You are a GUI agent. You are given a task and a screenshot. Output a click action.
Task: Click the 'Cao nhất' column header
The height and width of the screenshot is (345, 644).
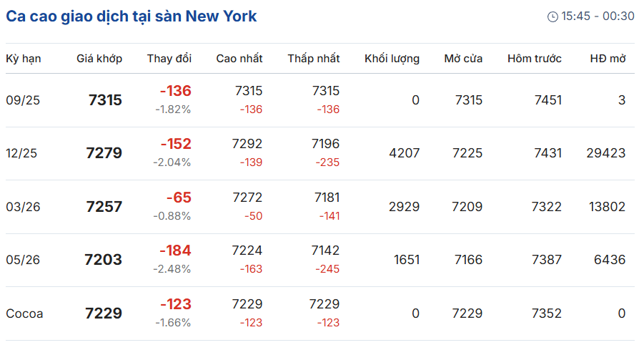pos(239,59)
